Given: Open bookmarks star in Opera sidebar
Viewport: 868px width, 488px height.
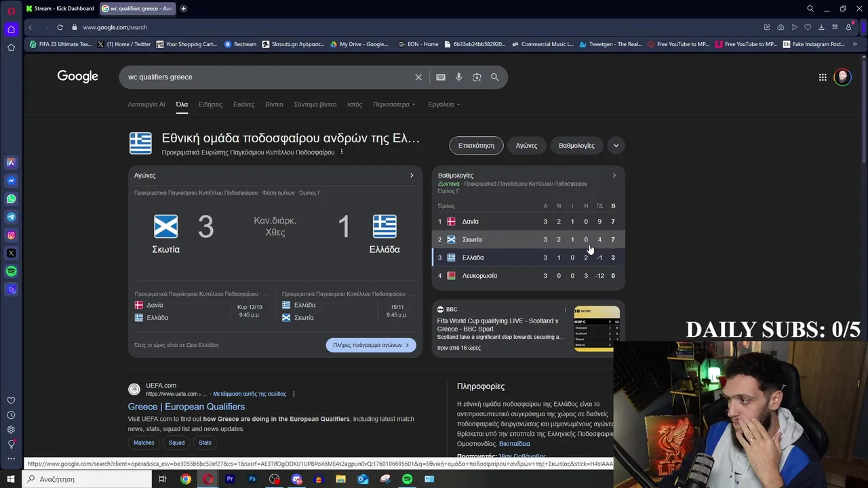Looking at the screenshot, I should tap(11, 47).
